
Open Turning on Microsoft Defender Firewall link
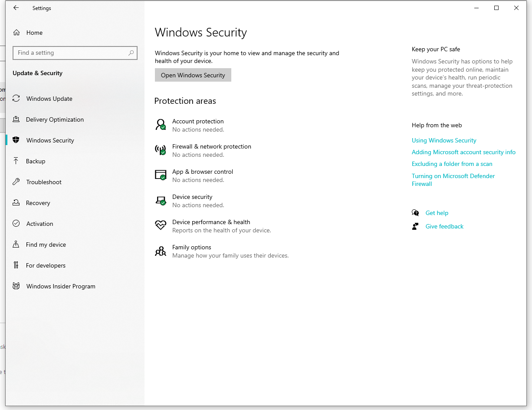[x=453, y=180]
